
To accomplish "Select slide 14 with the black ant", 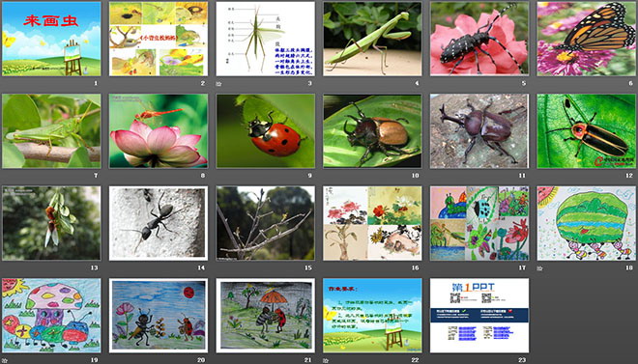I will 159,223.
